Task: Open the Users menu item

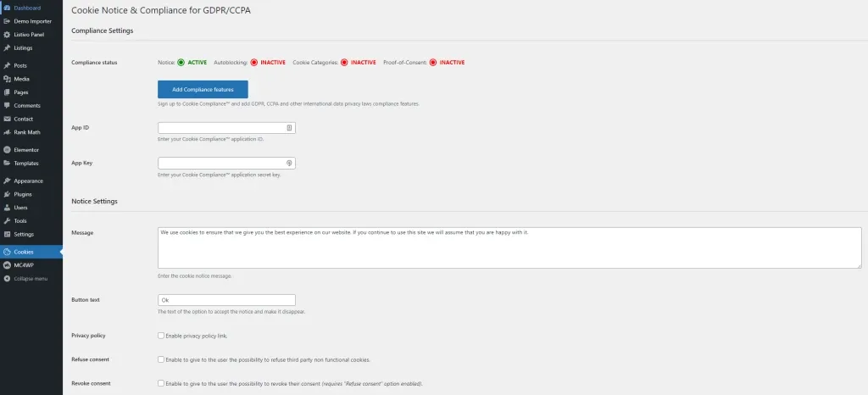Action: 31,207
